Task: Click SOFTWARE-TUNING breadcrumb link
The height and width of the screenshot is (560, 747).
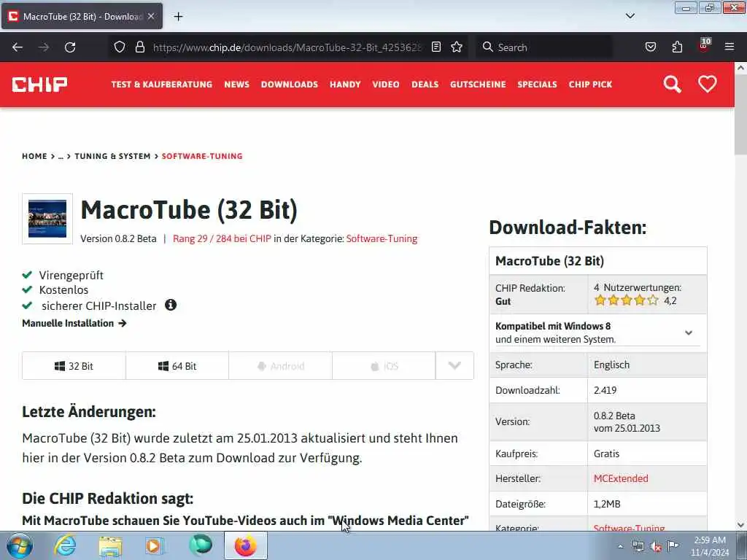Action: coord(202,156)
